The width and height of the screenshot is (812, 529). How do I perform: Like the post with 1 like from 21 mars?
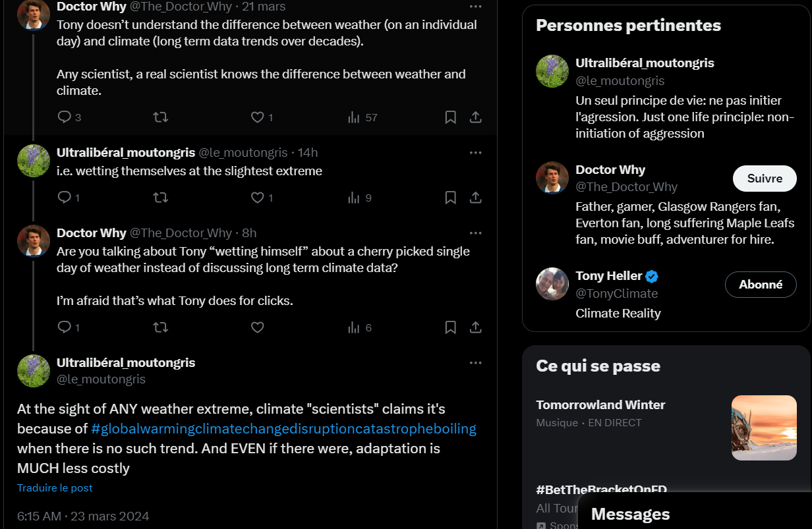[262, 117]
